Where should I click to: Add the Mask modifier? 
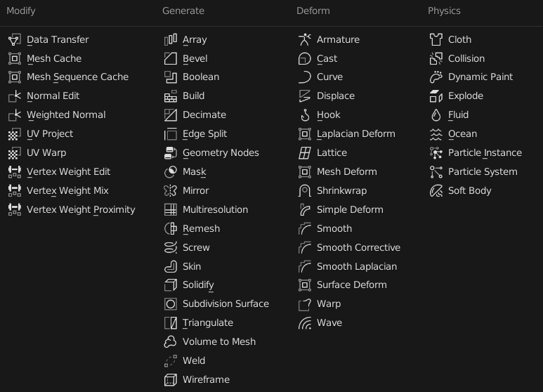tap(185, 171)
